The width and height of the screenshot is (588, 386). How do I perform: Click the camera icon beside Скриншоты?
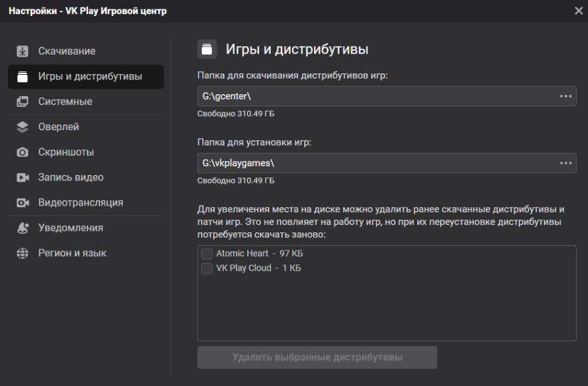click(x=23, y=152)
